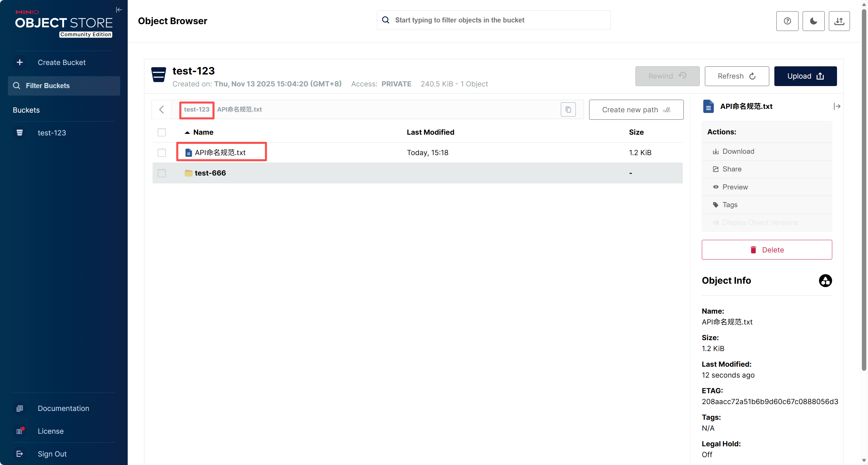The height and width of the screenshot is (465, 868).
Task: Open the help icon in header
Action: coord(787,21)
